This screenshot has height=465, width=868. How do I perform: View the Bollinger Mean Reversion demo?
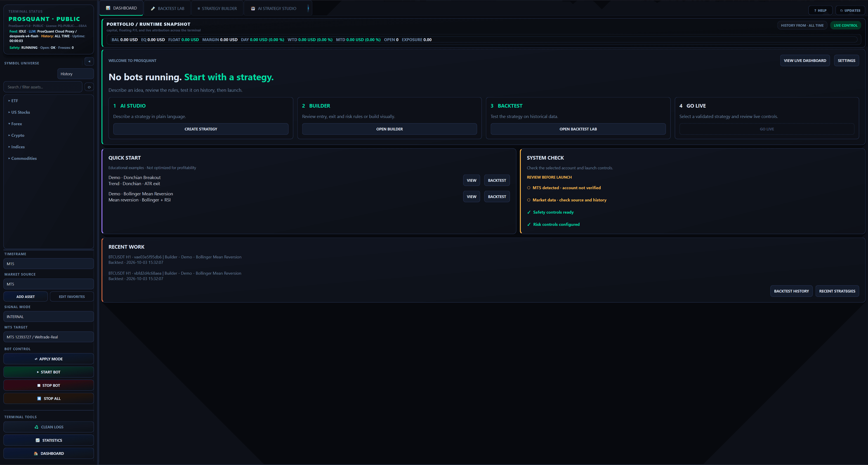click(471, 197)
